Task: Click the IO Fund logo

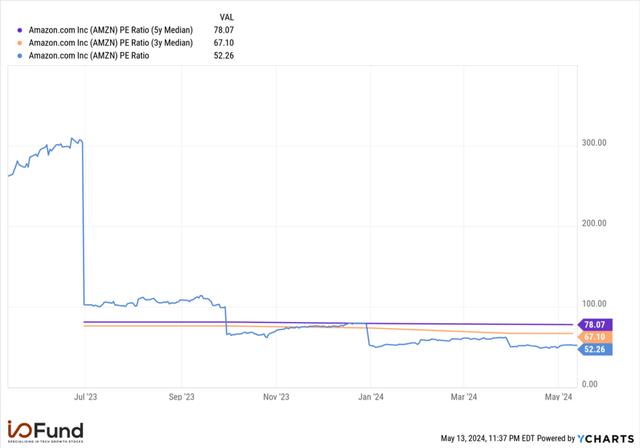Action: [45, 432]
